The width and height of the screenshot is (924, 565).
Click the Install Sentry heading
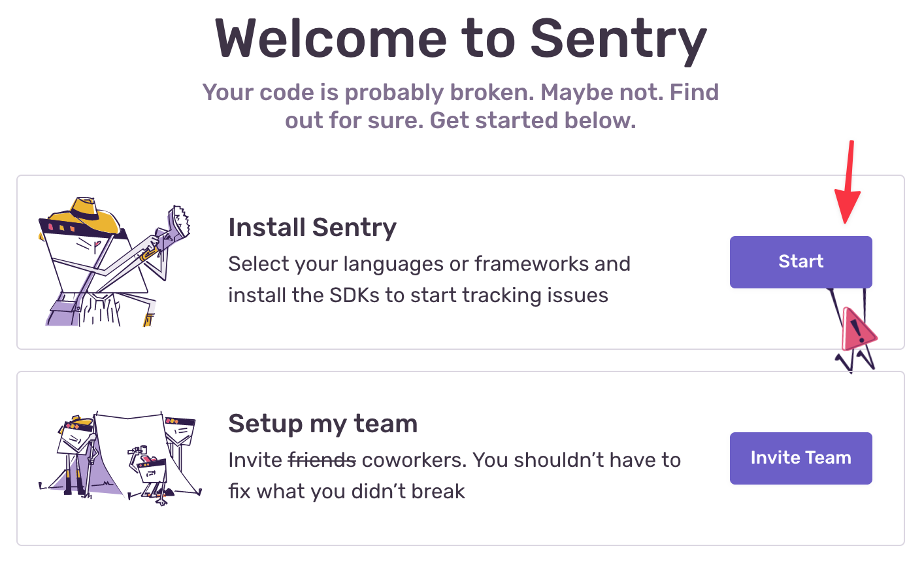tap(312, 228)
